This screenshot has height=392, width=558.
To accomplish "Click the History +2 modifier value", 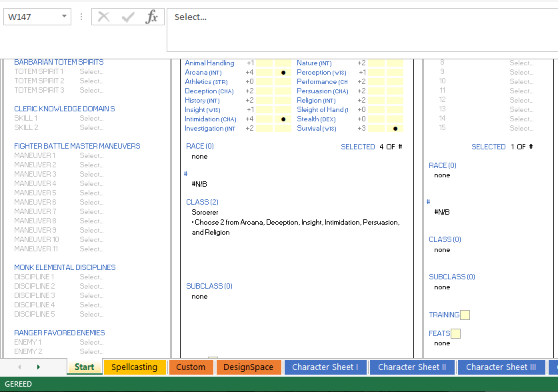I will (249, 100).
